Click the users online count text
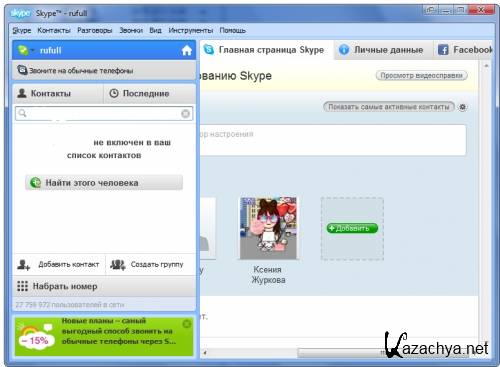The image size is (500, 367). [69, 305]
